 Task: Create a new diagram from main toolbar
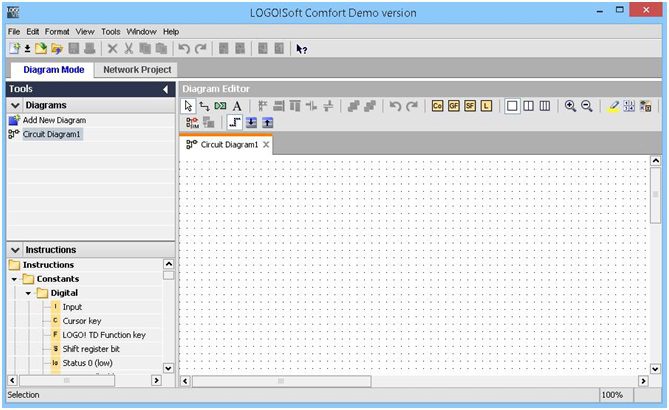coord(14,49)
